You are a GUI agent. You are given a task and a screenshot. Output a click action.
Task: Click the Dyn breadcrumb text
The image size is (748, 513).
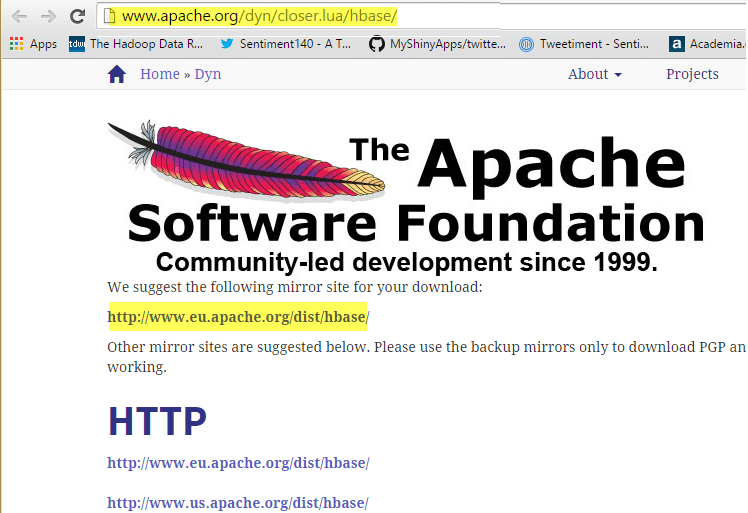[x=208, y=74]
